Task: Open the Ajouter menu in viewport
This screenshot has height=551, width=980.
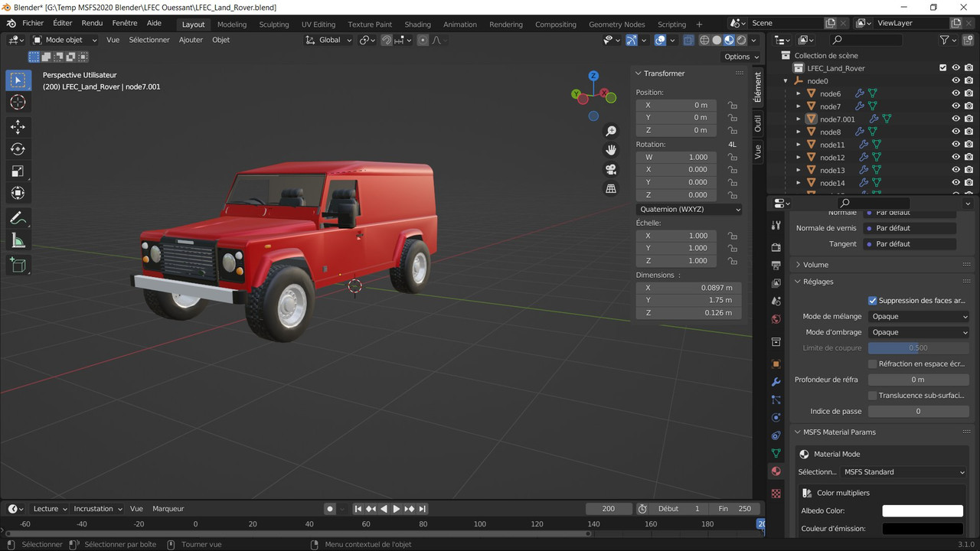Action: pyautogui.click(x=191, y=40)
